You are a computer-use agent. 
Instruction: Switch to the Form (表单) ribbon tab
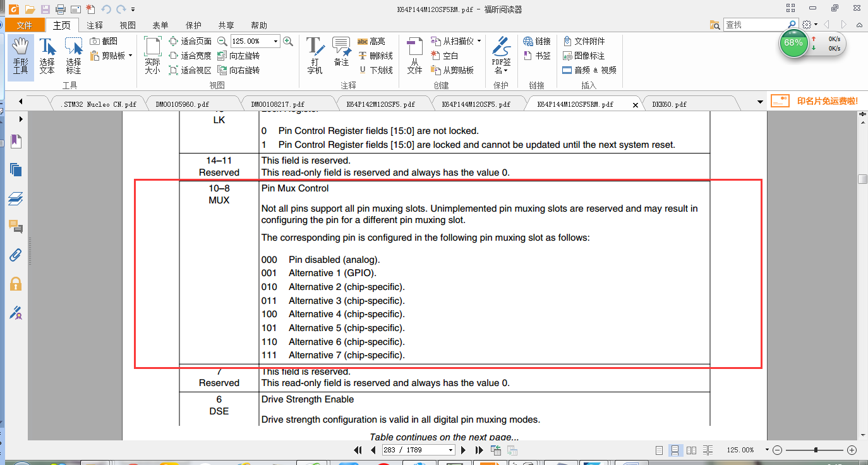point(160,25)
